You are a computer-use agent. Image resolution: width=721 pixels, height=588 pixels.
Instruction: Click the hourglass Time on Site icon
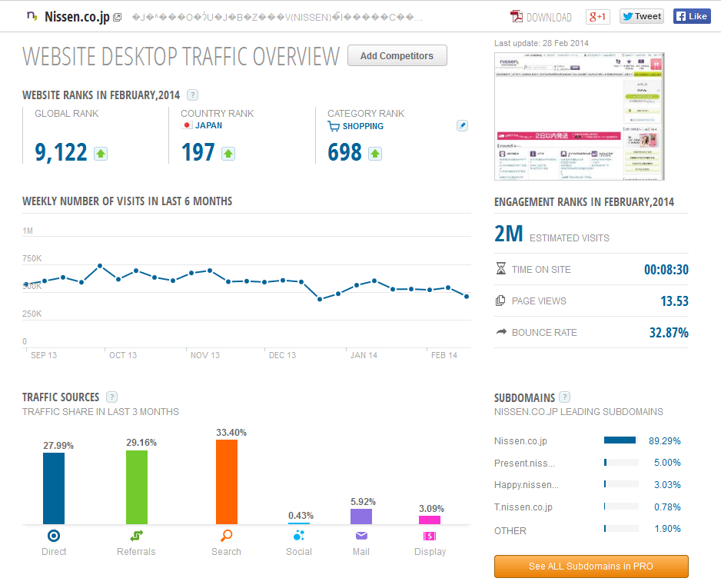pyautogui.click(x=501, y=268)
